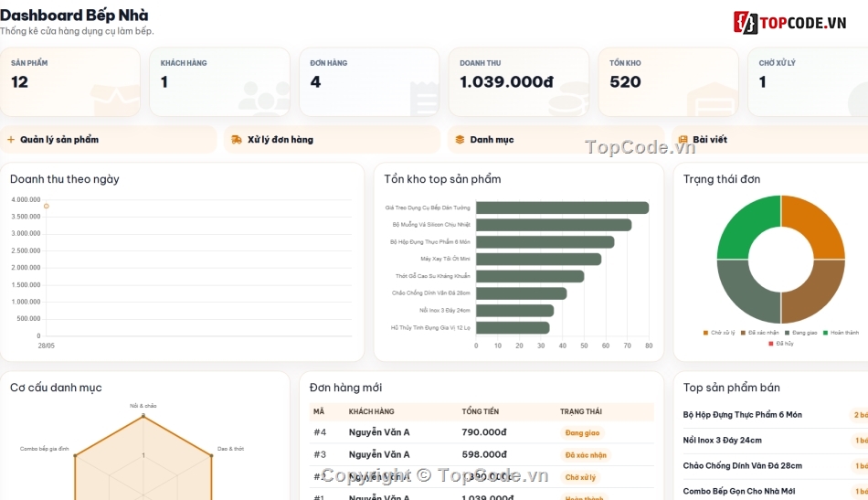868x500 pixels.
Task: Click the stacked layers icon beside Danh mục
Action: pyautogui.click(x=460, y=140)
